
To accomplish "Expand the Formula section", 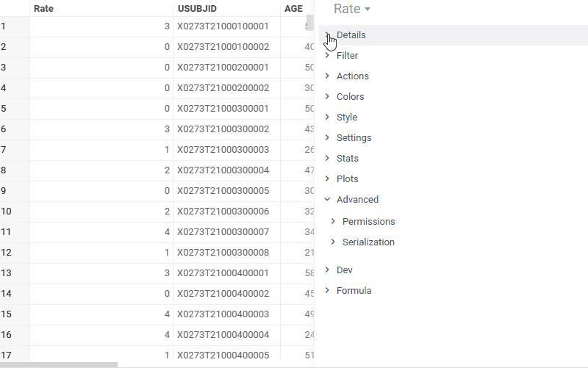I will (354, 291).
